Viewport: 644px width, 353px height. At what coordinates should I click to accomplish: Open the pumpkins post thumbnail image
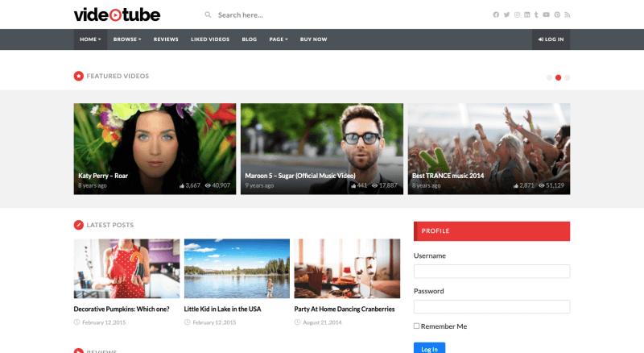pos(127,268)
